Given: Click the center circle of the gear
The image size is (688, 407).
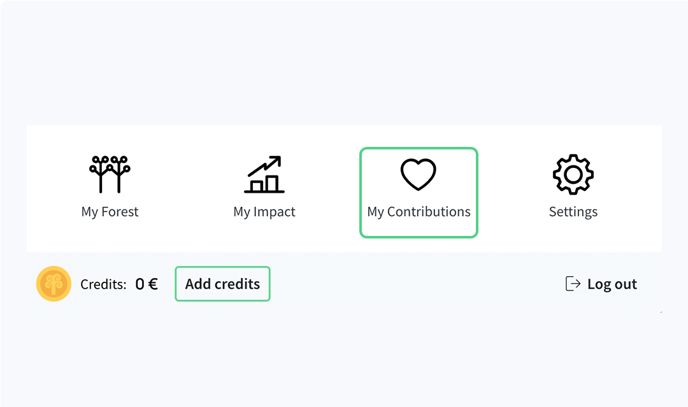Looking at the screenshot, I should [573, 175].
